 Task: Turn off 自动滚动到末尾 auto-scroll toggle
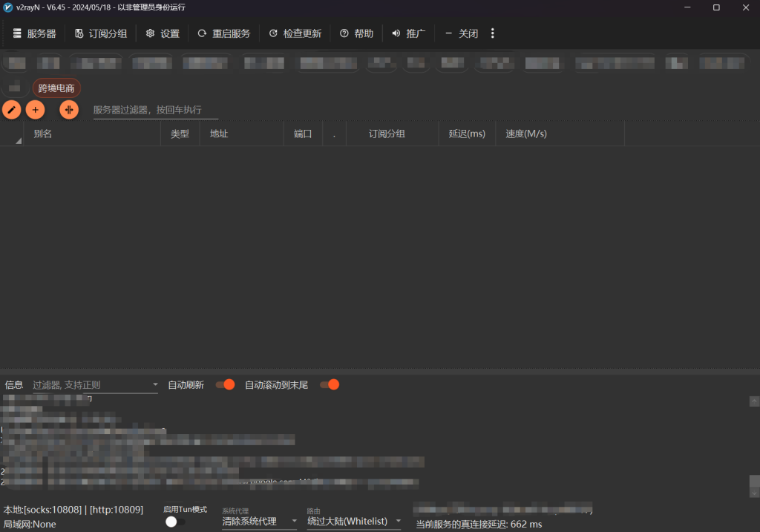tap(330, 384)
